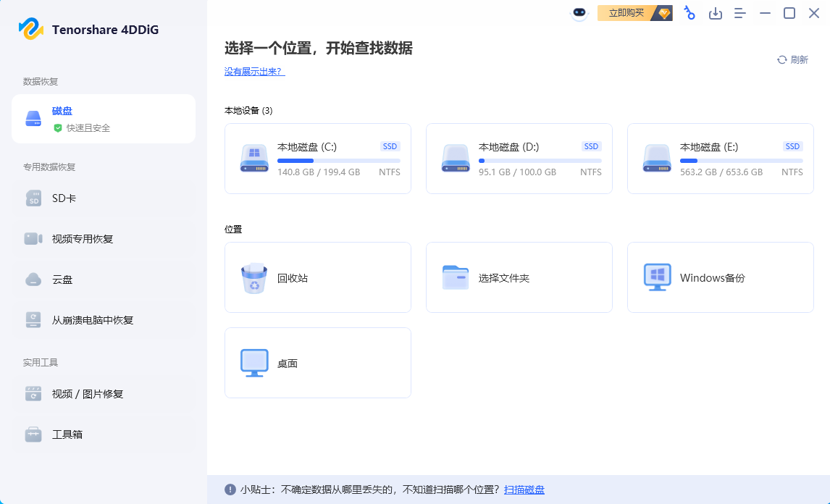Image resolution: width=830 pixels, height=504 pixels.
Task: Select the Windows备份 location
Action: click(720, 277)
